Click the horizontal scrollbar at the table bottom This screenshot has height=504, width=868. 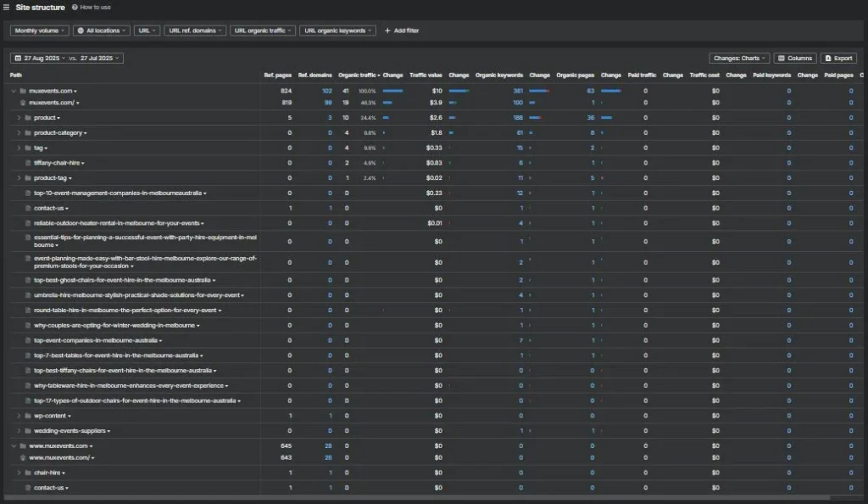[x=416, y=497]
